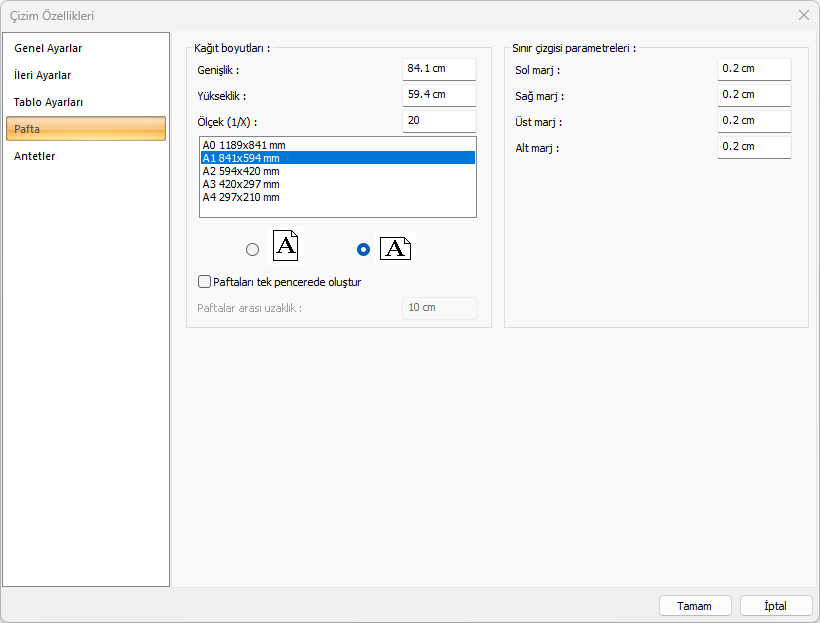Choose A0 1189x841 mm paper size

click(x=242, y=145)
